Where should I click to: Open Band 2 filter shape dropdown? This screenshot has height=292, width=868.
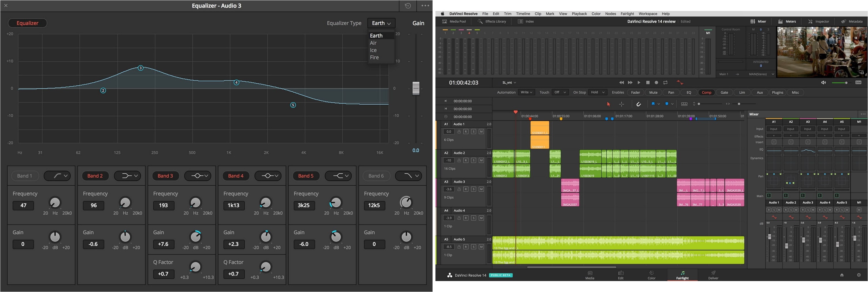pyautogui.click(x=127, y=176)
